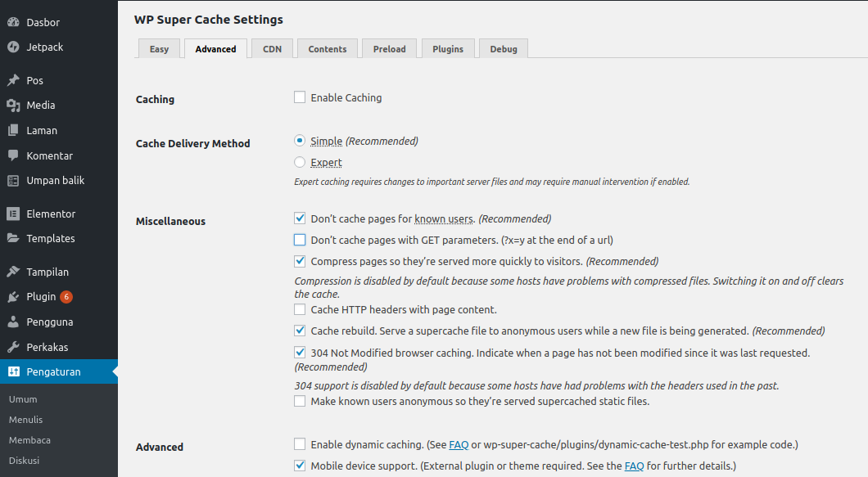Click the Plugin update count badge

66,297
